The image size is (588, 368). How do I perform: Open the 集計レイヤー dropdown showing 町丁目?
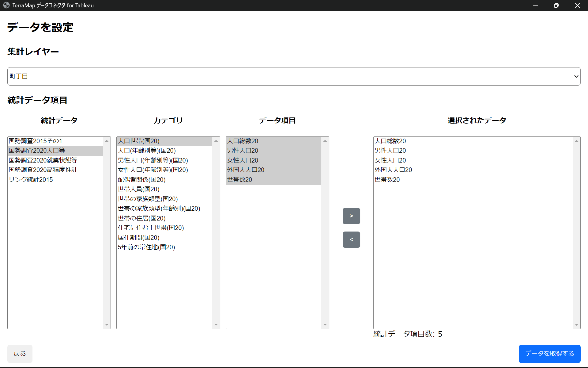coord(293,76)
